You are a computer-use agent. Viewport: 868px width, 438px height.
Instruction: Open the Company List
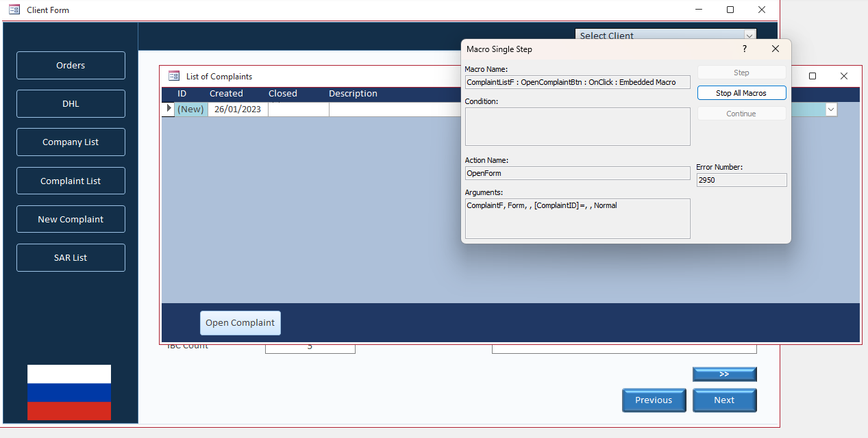pyautogui.click(x=71, y=142)
